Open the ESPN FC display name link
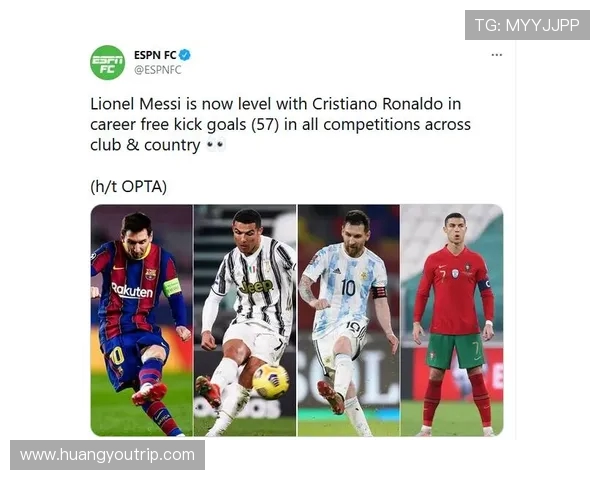Screen dimensions: 600x480 coord(155,55)
